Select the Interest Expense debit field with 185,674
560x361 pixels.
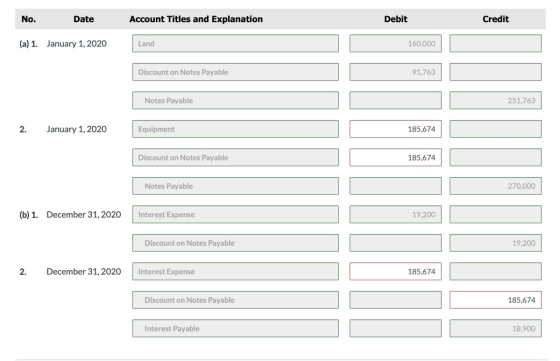tap(395, 271)
